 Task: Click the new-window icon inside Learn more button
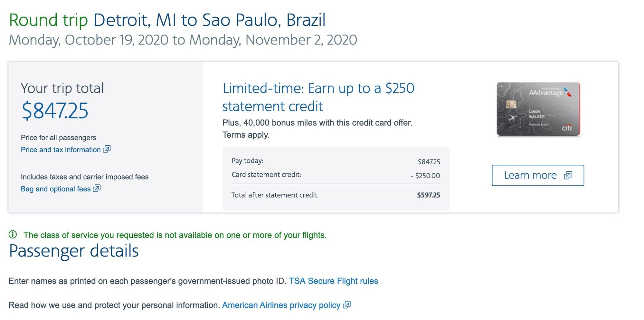click(568, 175)
